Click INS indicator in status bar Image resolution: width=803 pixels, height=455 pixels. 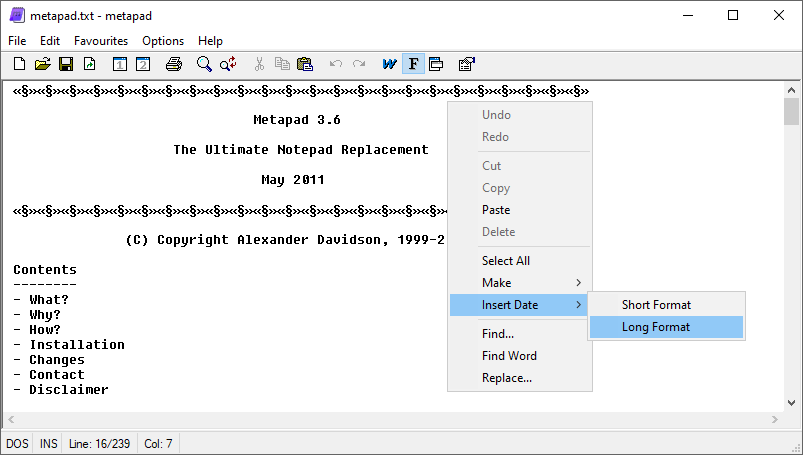(49, 444)
